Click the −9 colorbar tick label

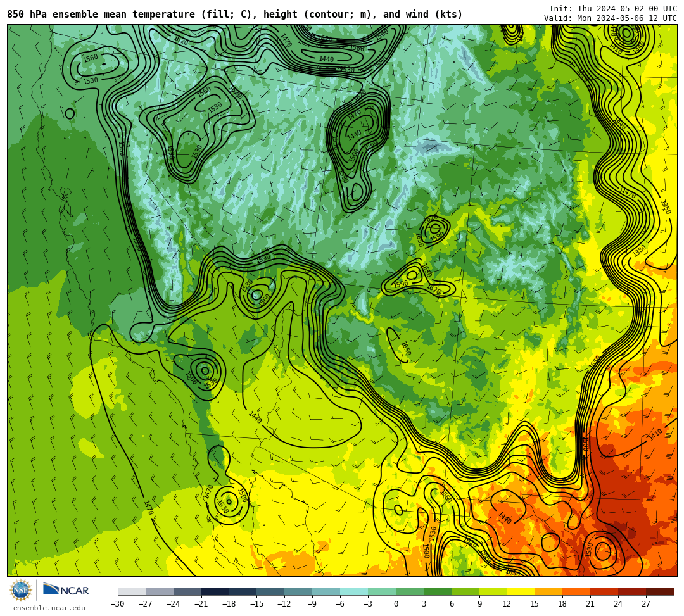(x=312, y=604)
